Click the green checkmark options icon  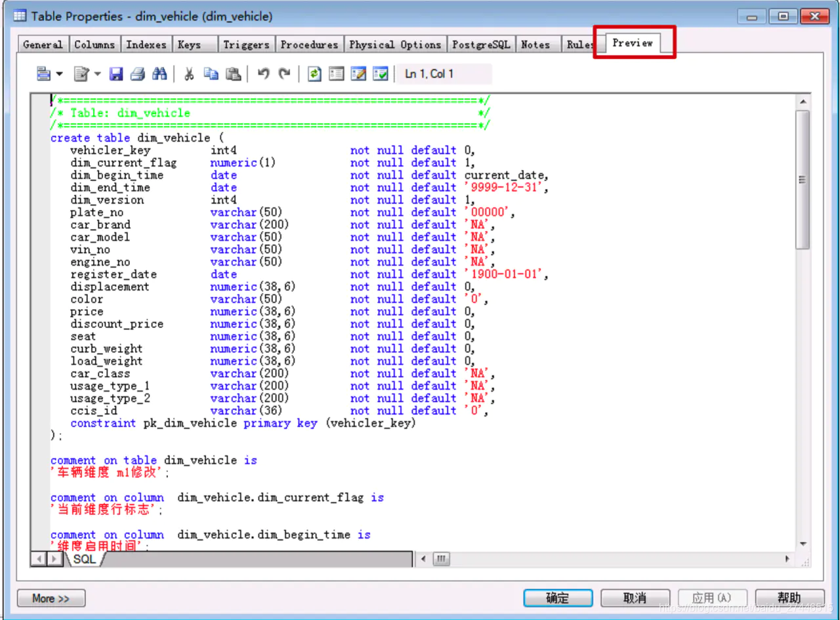point(381,74)
